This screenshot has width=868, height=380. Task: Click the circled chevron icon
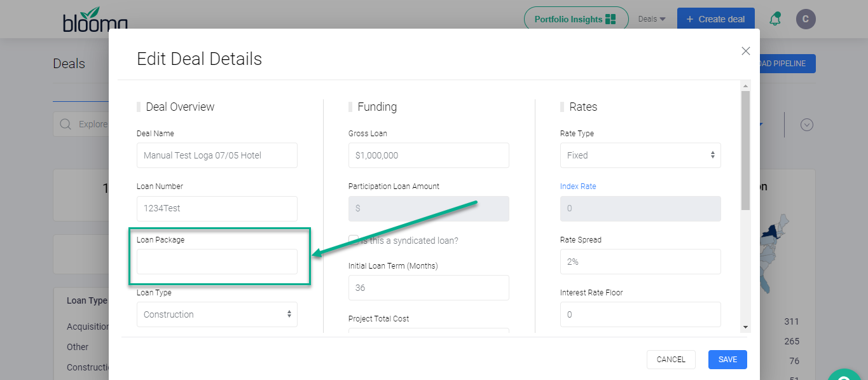(x=807, y=125)
